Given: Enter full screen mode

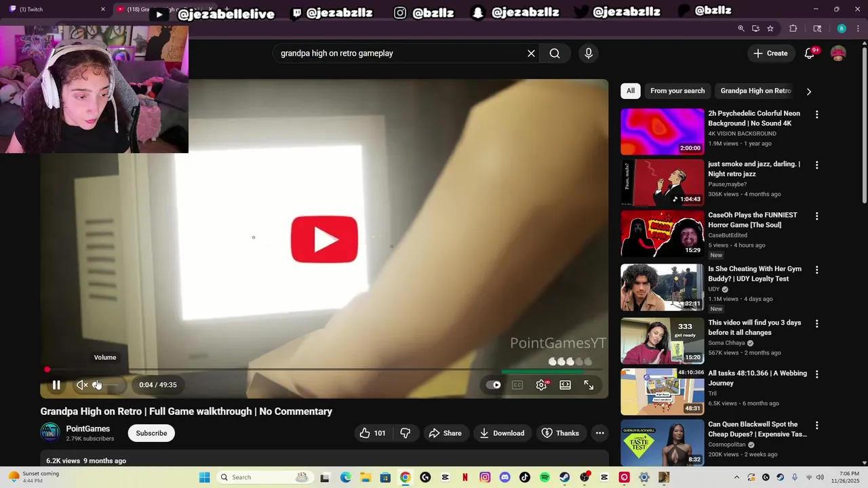Looking at the screenshot, I should tap(589, 385).
